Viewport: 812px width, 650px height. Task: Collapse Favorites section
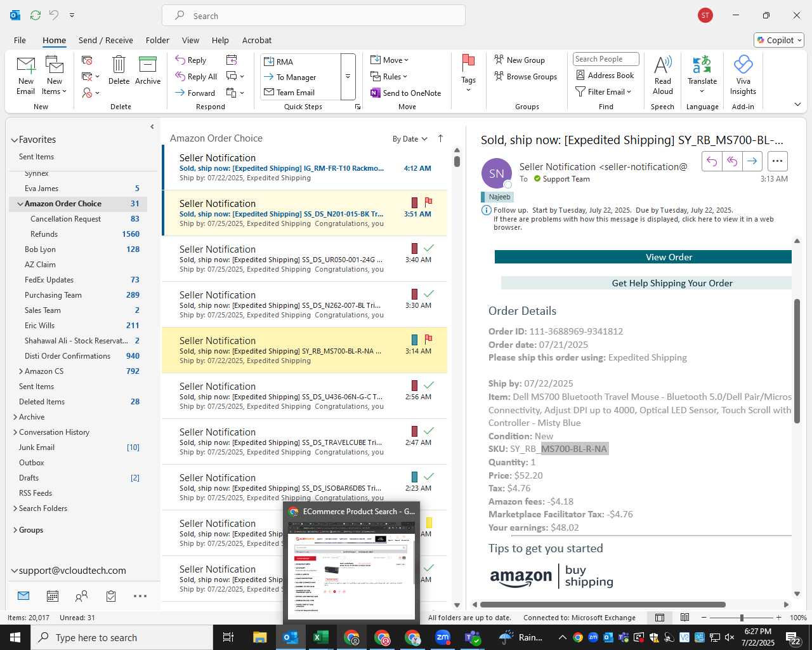(14, 140)
